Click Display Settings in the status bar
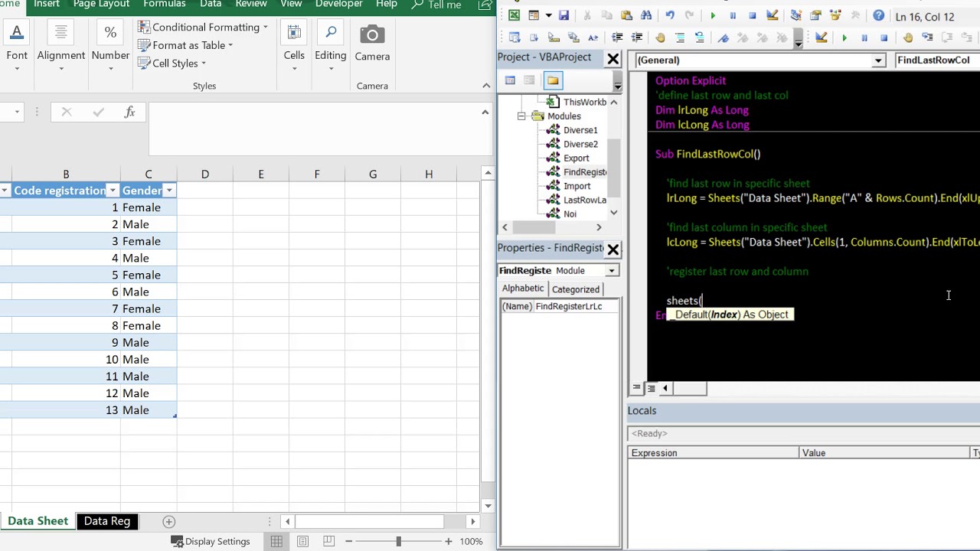The height and width of the screenshot is (551, 980). 210,542
